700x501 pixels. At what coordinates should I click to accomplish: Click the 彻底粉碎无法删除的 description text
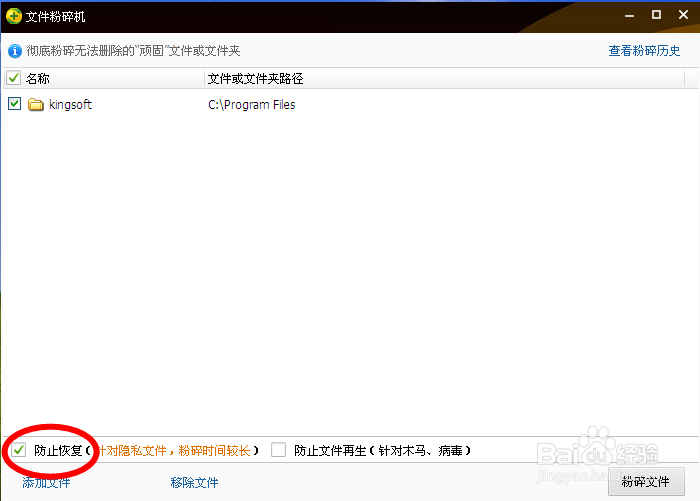[133, 51]
